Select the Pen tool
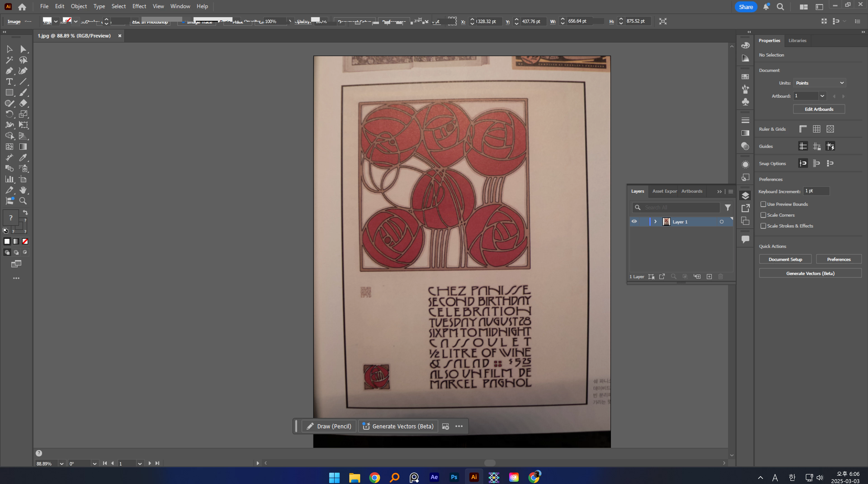 coord(9,71)
